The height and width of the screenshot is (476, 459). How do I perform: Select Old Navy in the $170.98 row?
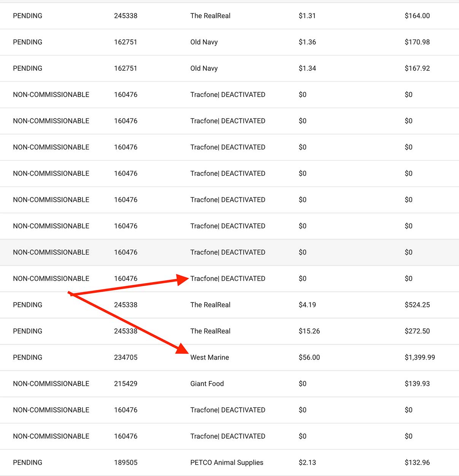[204, 42]
